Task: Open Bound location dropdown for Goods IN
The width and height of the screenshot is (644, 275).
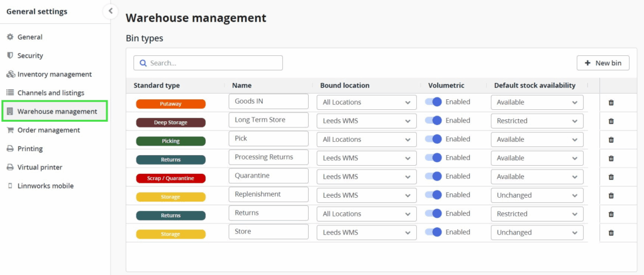Action: pyautogui.click(x=367, y=102)
